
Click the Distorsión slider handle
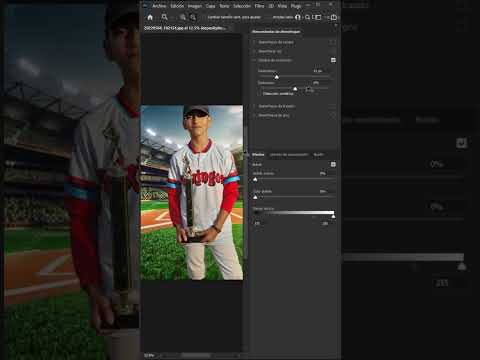[295, 89]
